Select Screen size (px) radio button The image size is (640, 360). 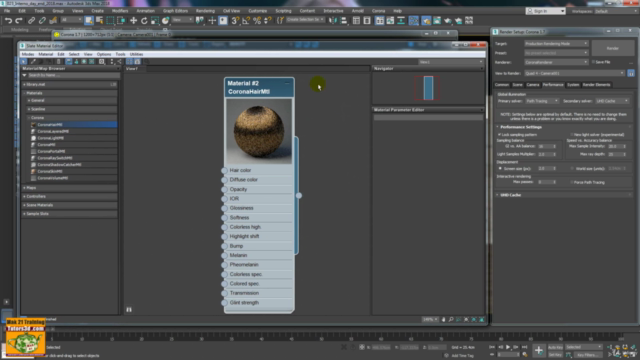click(x=500, y=169)
